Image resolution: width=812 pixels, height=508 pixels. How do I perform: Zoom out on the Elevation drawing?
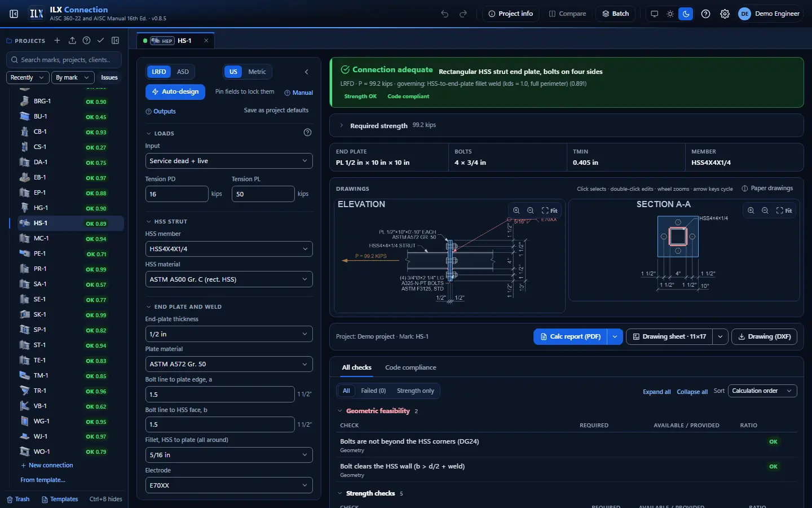click(531, 211)
